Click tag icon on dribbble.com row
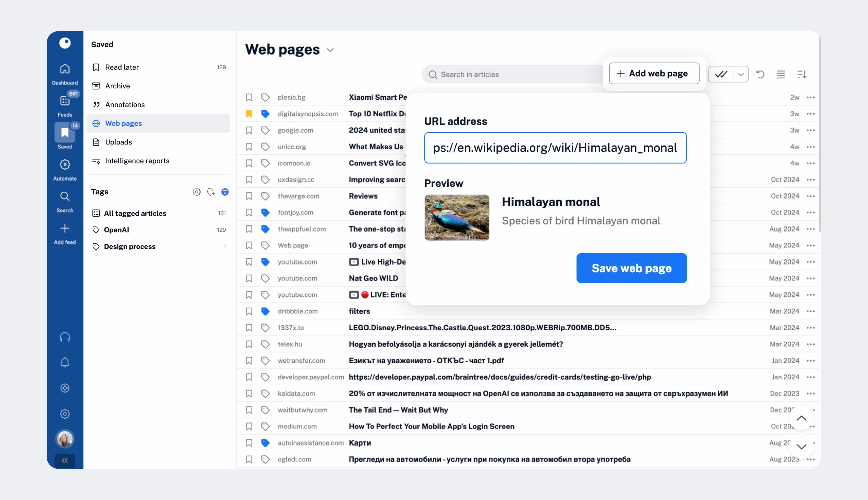The height and width of the screenshot is (500, 868). [x=265, y=312]
